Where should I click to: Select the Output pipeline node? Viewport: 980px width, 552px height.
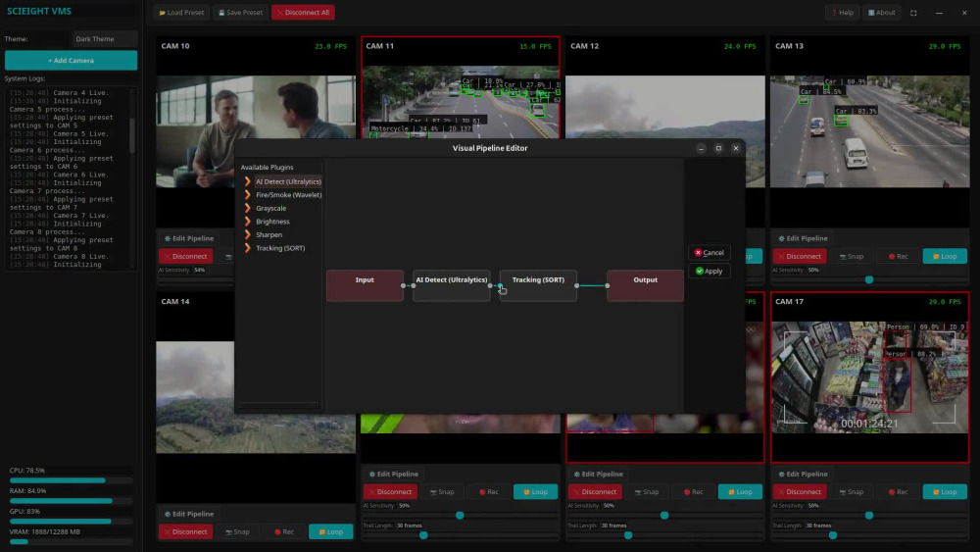(645, 285)
